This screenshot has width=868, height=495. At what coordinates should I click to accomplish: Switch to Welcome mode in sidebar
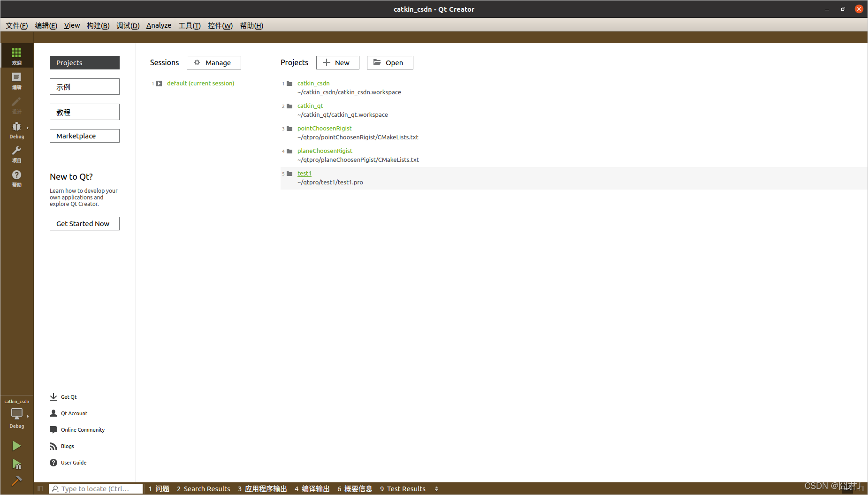point(16,56)
